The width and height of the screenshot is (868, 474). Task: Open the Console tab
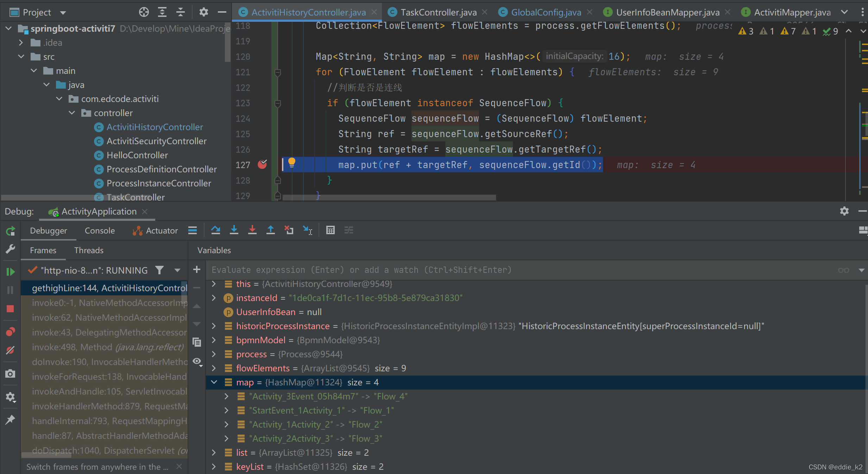(x=100, y=231)
